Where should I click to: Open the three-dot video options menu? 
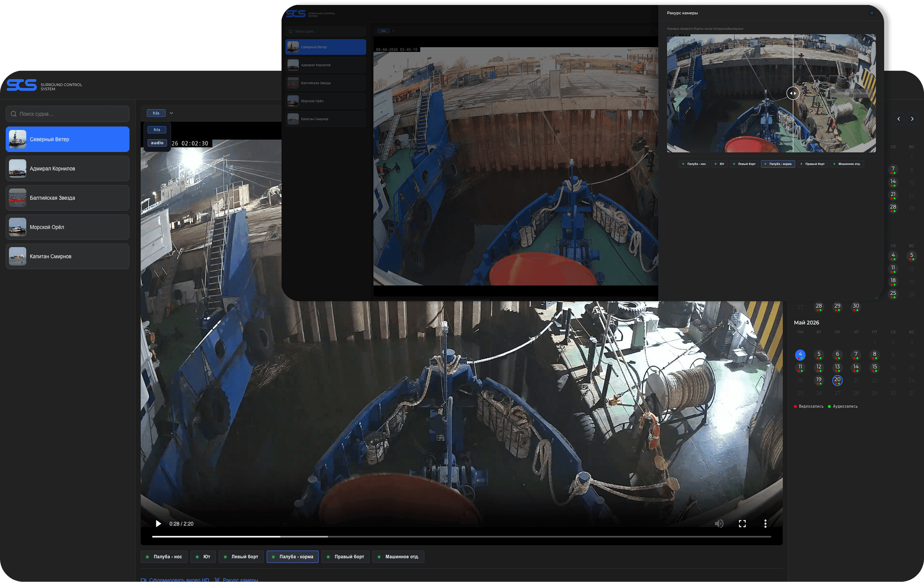coord(765,524)
